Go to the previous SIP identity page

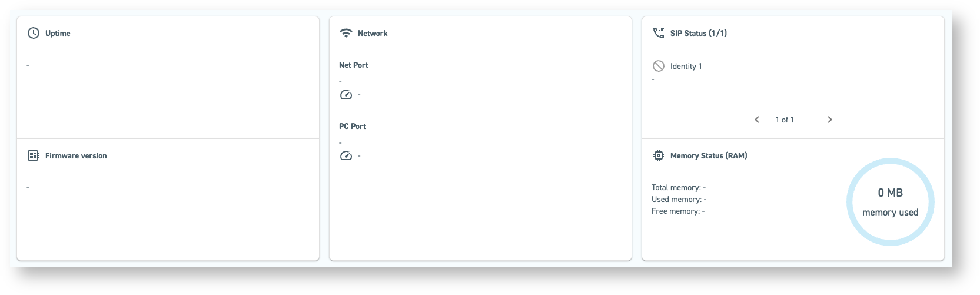(x=757, y=120)
